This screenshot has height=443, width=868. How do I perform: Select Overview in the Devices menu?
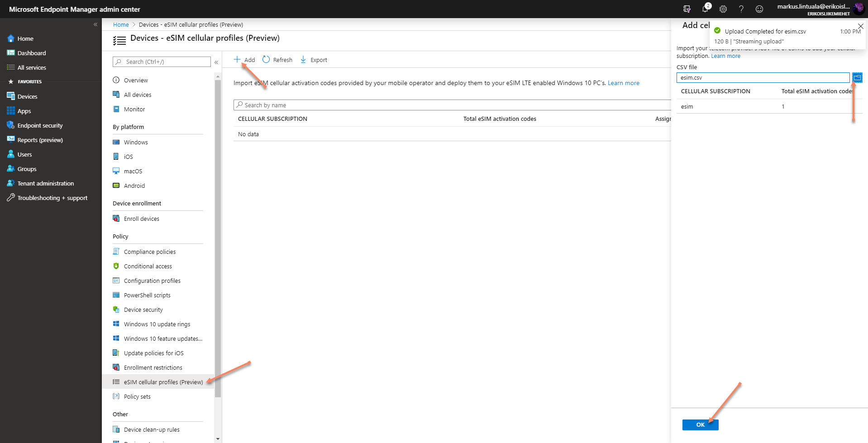coord(135,80)
